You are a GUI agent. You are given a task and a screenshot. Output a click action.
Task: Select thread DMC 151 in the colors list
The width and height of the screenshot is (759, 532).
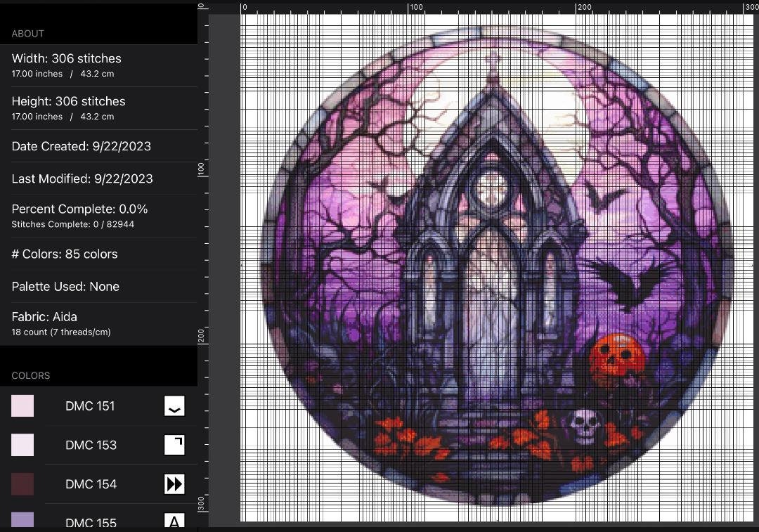click(91, 406)
